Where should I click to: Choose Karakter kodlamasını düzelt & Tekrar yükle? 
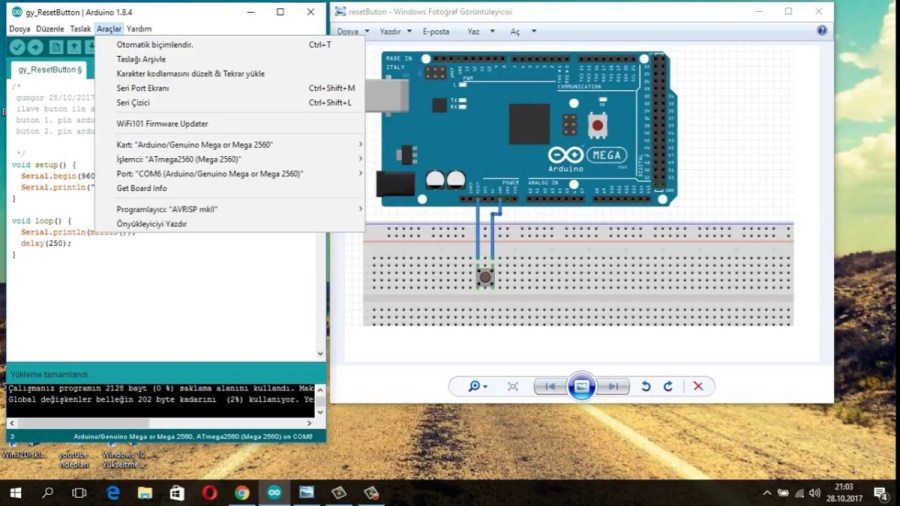point(230,73)
